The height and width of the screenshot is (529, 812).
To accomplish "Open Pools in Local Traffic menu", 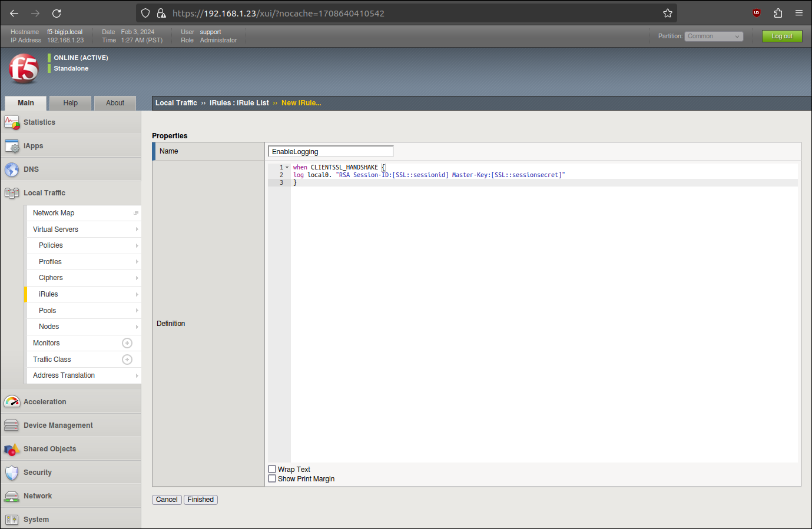I will (x=48, y=311).
